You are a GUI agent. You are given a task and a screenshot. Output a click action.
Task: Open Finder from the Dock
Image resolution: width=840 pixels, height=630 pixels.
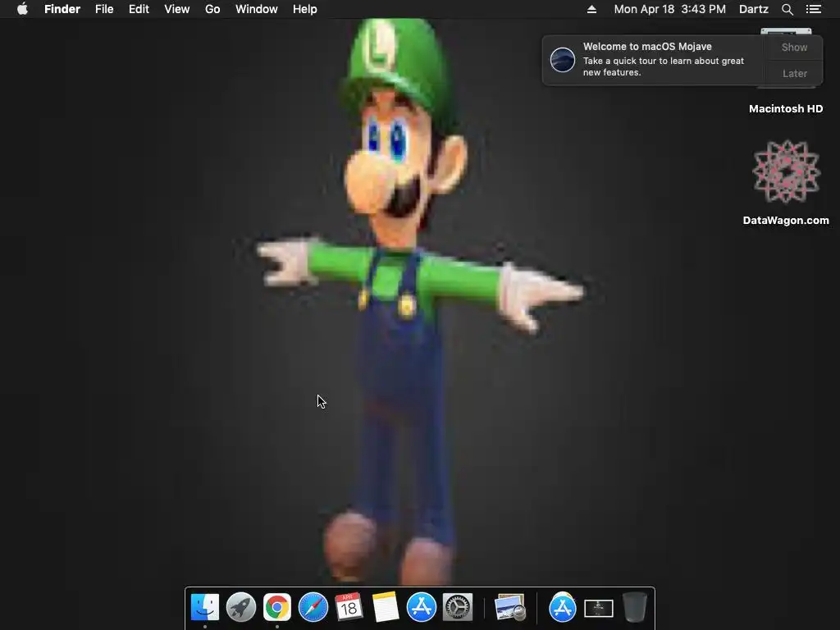tap(204, 608)
